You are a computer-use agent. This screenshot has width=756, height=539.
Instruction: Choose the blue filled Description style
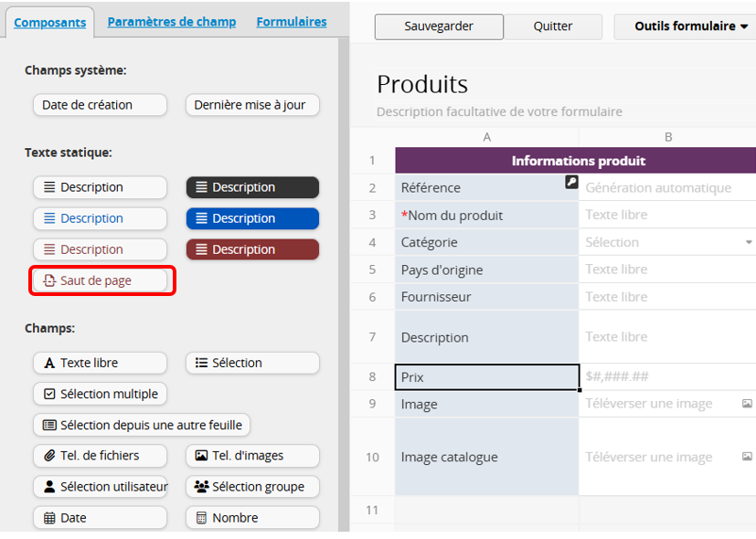click(x=252, y=218)
